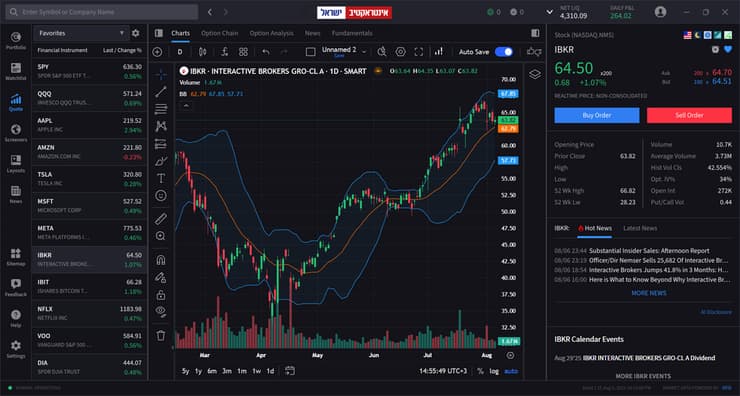740x396 pixels.
Task: Enter fullscreen chart mode
Action: click(x=419, y=52)
